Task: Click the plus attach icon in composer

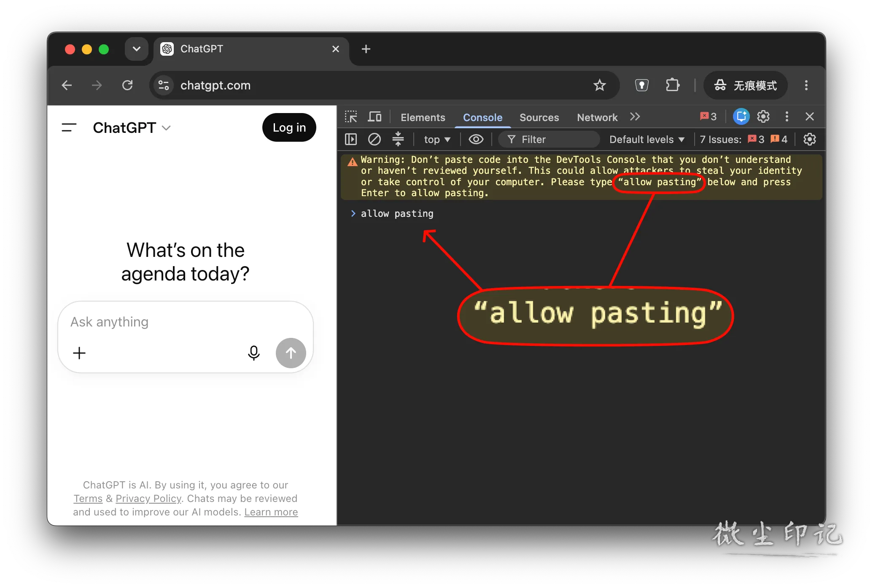Action: tap(79, 353)
